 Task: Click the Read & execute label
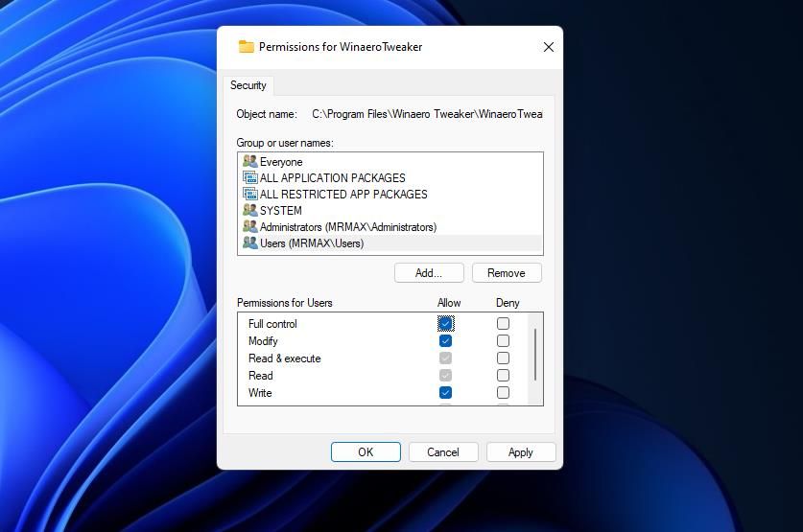(x=284, y=359)
